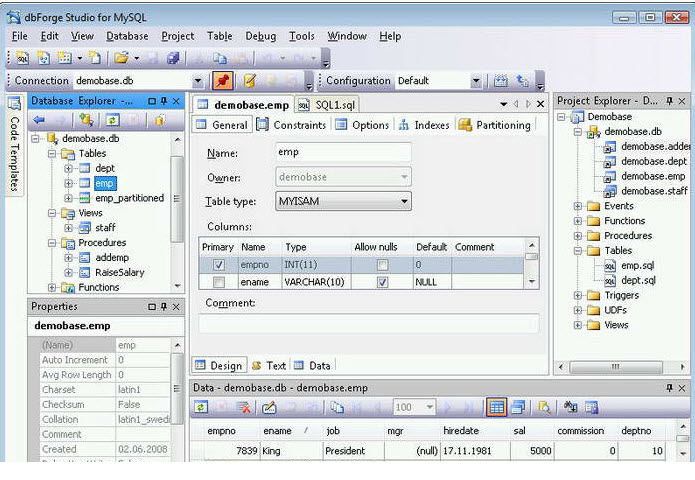Viewport: 695px width, 480px height.
Task: Open the Partitioning tab
Action: pyautogui.click(x=495, y=125)
